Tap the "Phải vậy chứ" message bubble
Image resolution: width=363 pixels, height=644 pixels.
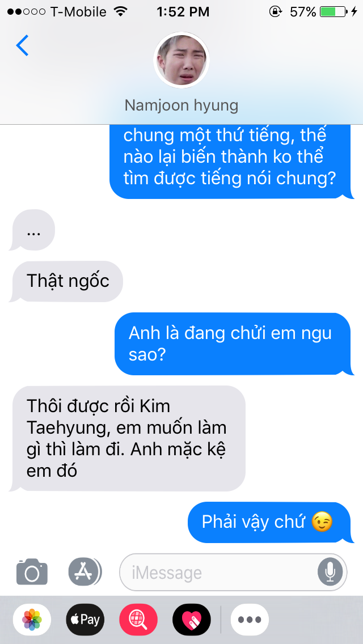click(271, 523)
